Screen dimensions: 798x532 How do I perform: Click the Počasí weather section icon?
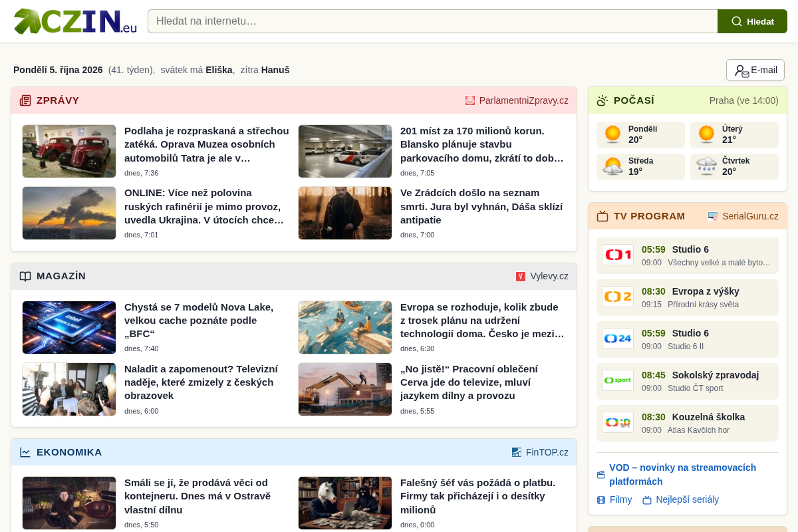tap(602, 100)
